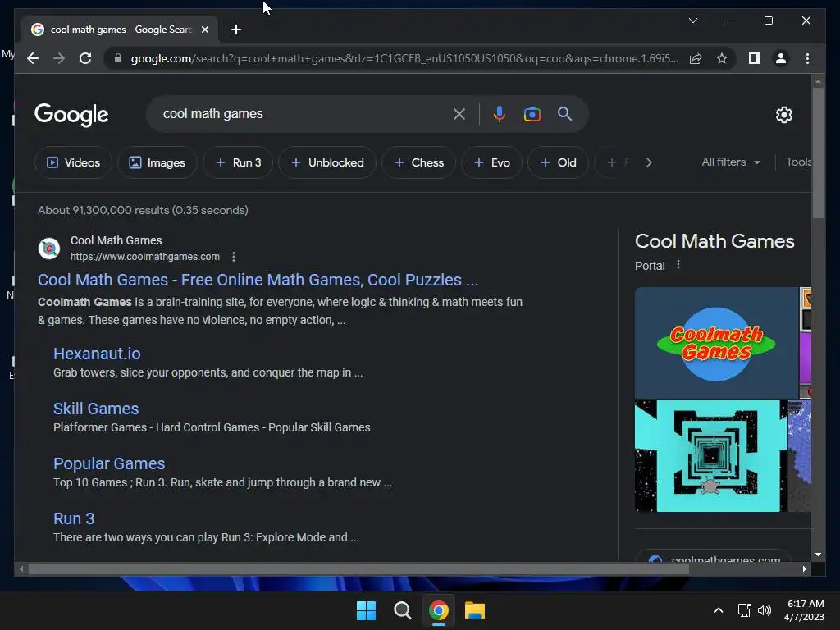The height and width of the screenshot is (630, 840).
Task: Add Old filter chip
Action: click(558, 162)
